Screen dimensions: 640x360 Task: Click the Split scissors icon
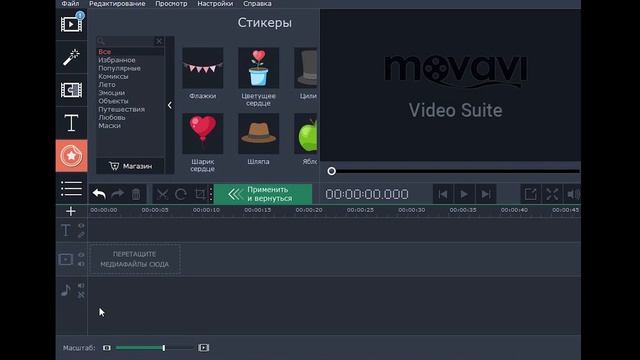162,194
